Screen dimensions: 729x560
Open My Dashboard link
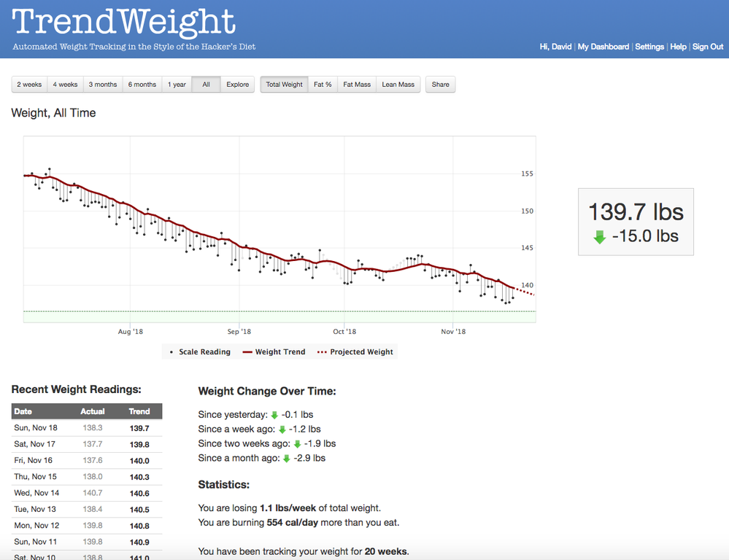pos(603,47)
